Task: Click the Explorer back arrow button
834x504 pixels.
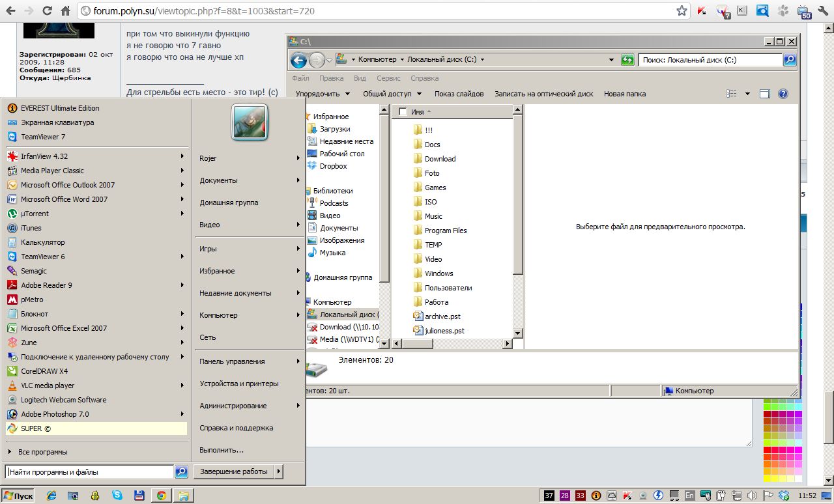Action: pyautogui.click(x=298, y=61)
